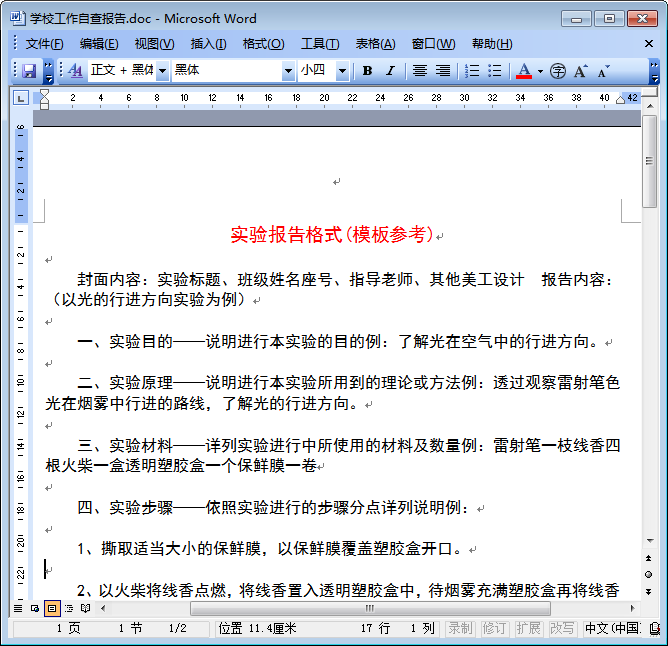Grow the font size with large A icon
The image size is (668, 646).
(x=580, y=71)
